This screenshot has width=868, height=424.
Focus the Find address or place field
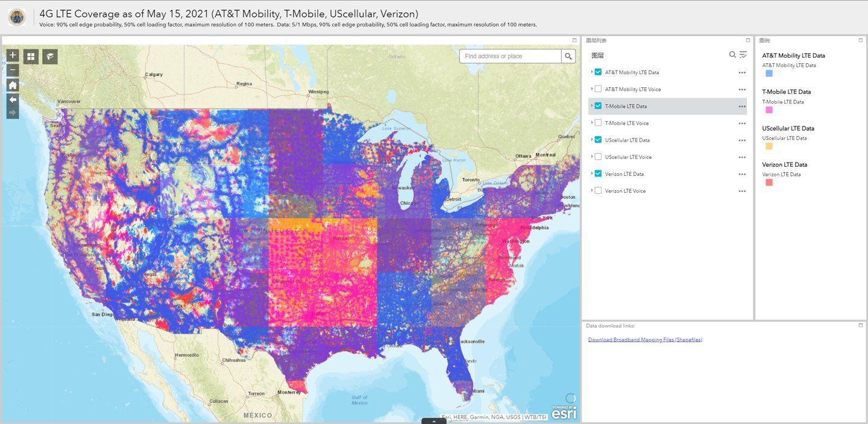[x=511, y=56]
